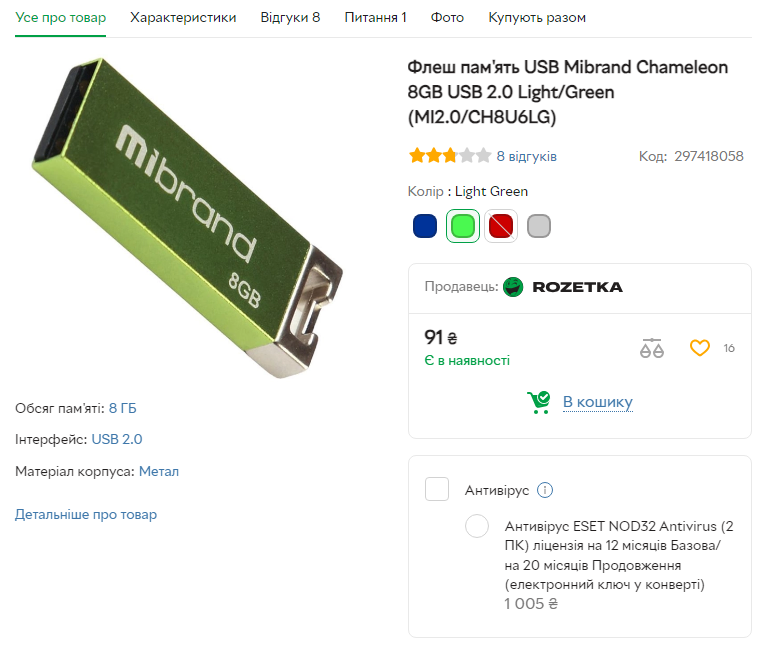Click the green shopping cart icon
Screen dimensions: 761x646
point(539,402)
